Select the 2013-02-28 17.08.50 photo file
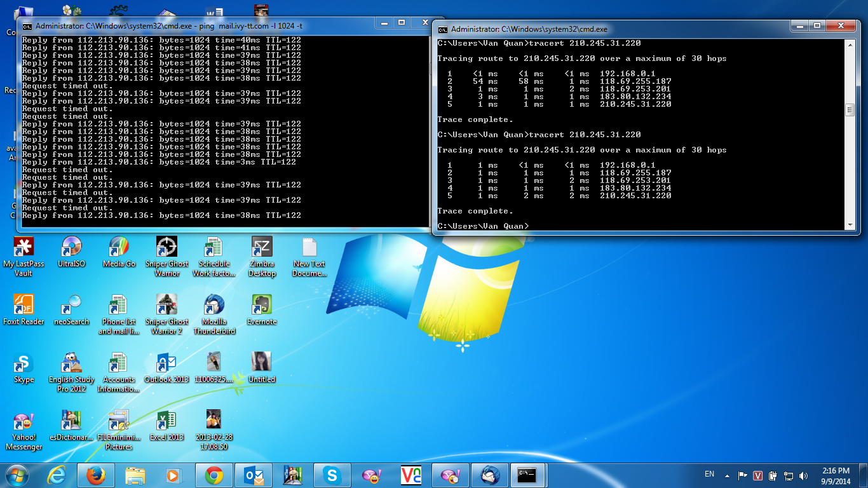 point(214,430)
